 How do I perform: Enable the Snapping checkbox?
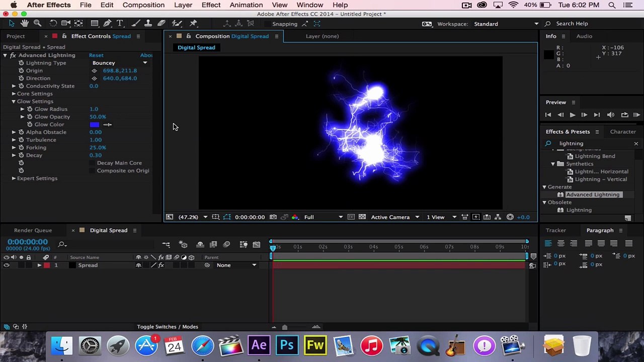[x=267, y=24]
